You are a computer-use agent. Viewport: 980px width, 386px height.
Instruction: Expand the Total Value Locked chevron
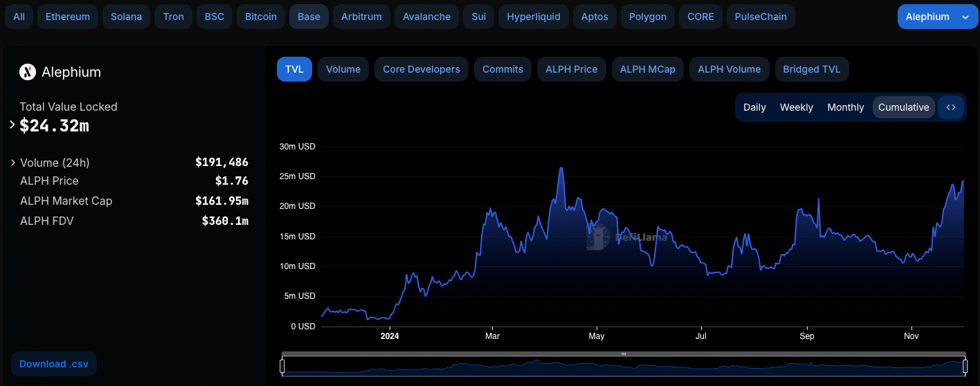click(x=12, y=125)
